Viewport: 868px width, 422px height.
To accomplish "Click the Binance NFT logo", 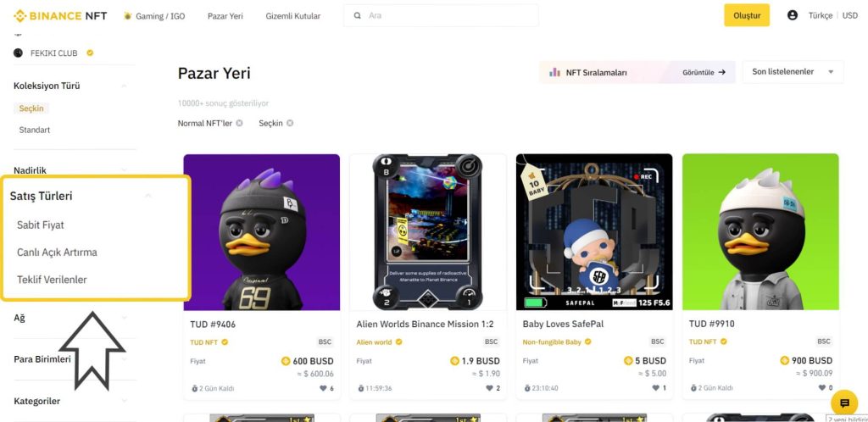I will click(x=60, y=15).
